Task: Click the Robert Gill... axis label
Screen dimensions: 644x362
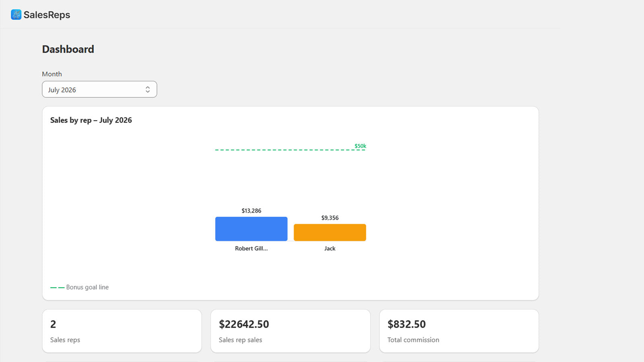Action: [251, 249]
